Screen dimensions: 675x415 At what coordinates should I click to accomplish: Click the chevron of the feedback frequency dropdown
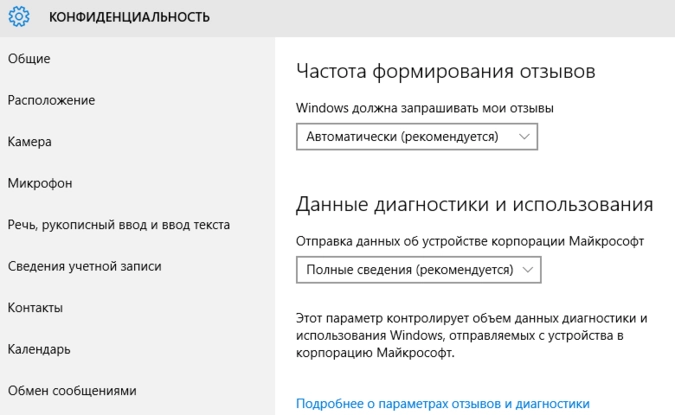tap(524, 136)
